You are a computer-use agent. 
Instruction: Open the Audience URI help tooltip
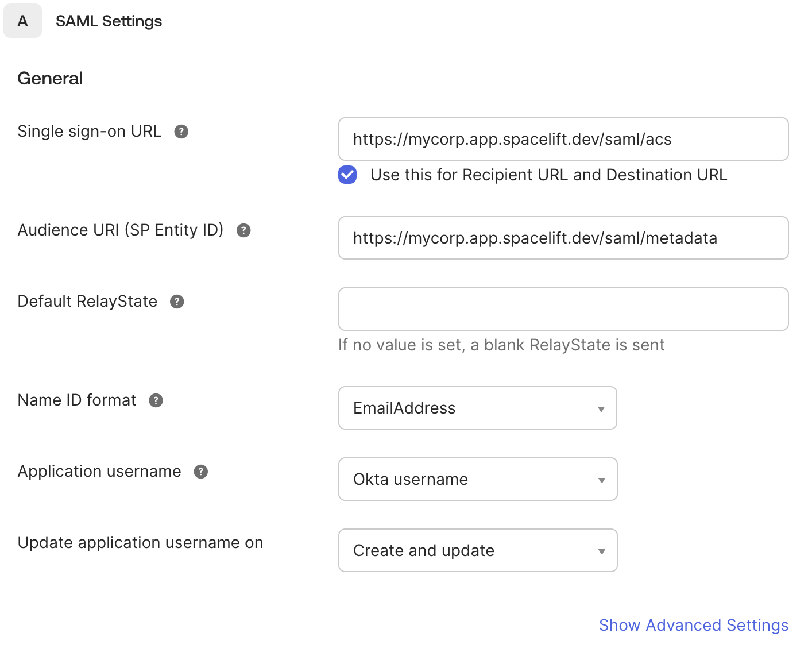pyautogui.click(x=243, y=230)
